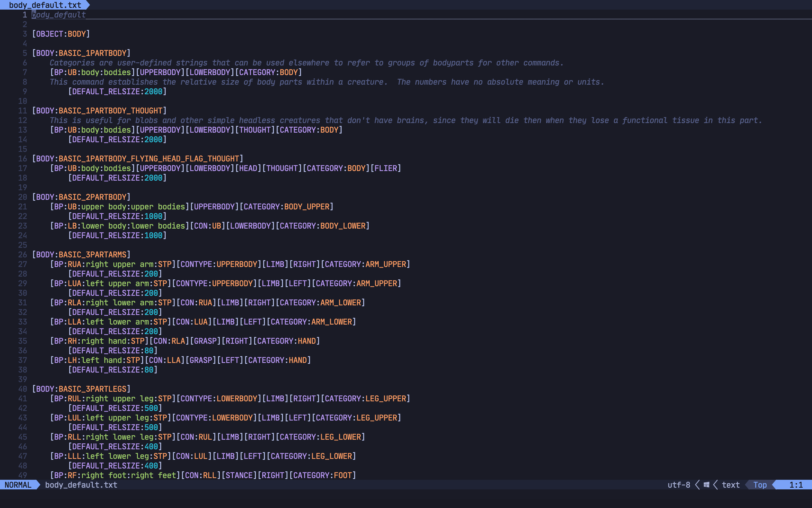Click the [FLIER] token on line 17

coord(386,168)
